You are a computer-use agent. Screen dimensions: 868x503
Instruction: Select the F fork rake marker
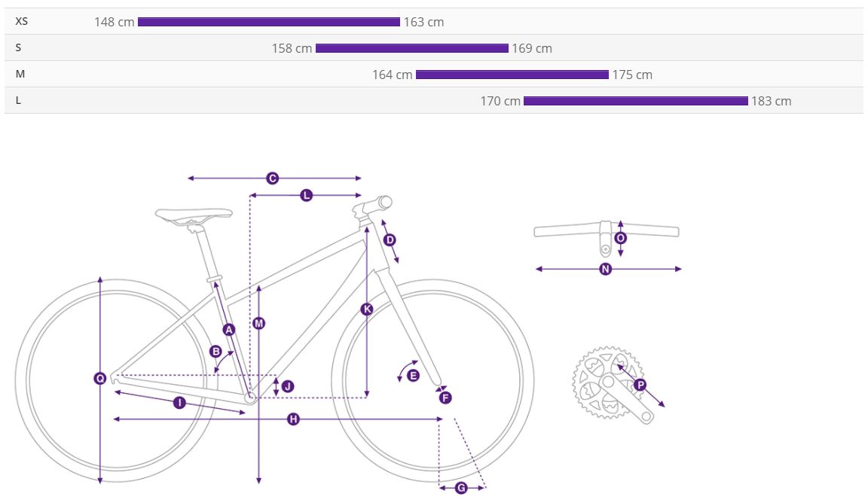click(x=445, y=398)
